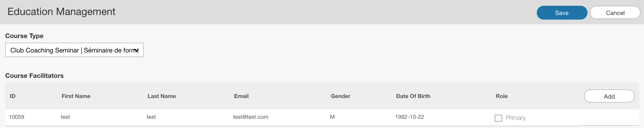Open the Course Type dropdown

point(74,50)
